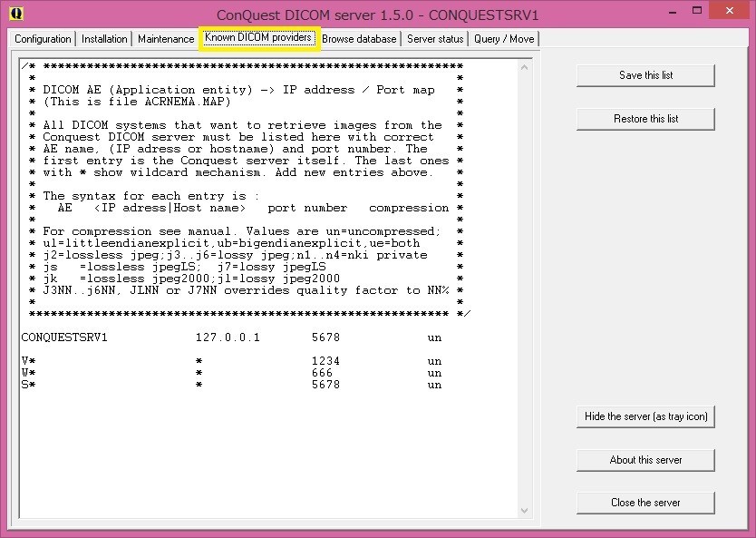Click port 5678 in S* row

pos(326,385)
